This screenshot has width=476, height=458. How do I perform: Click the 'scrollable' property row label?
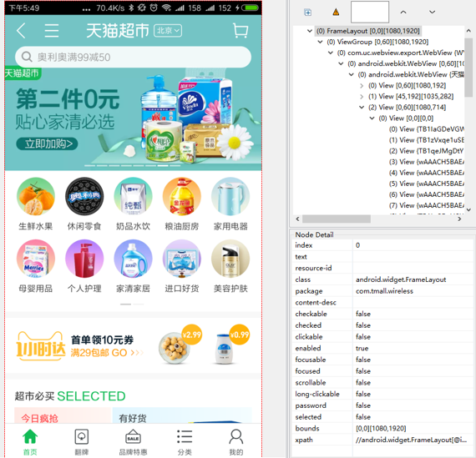coord(311,382)
